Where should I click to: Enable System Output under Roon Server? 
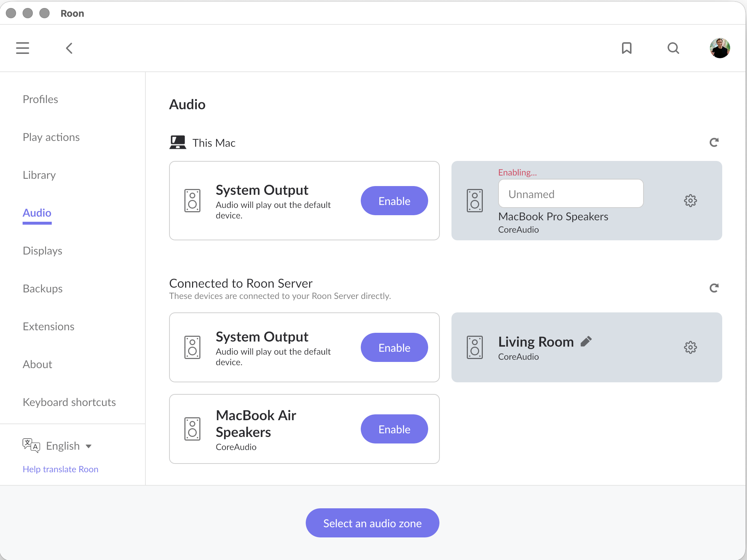[394, 347]
